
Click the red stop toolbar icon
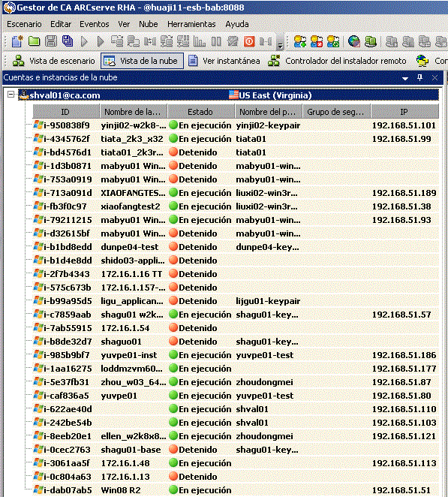(249, 41)
